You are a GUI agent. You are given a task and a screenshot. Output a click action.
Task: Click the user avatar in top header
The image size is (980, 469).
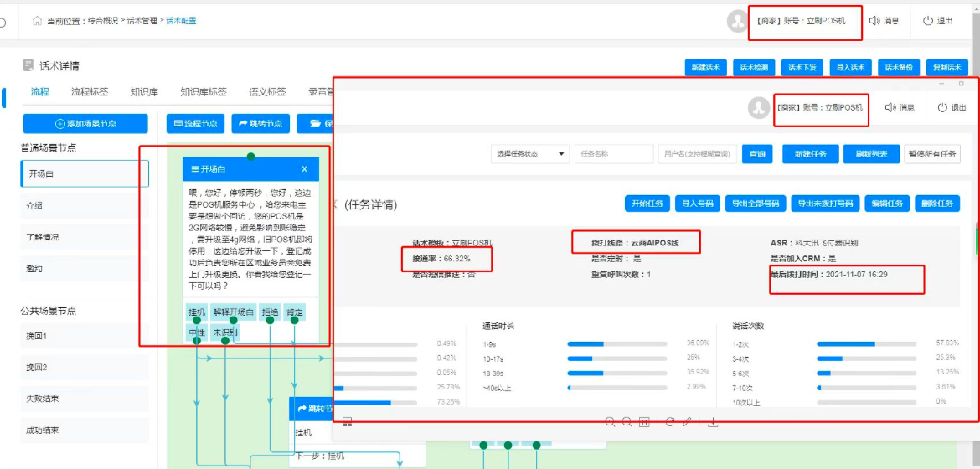click(738, 21)
